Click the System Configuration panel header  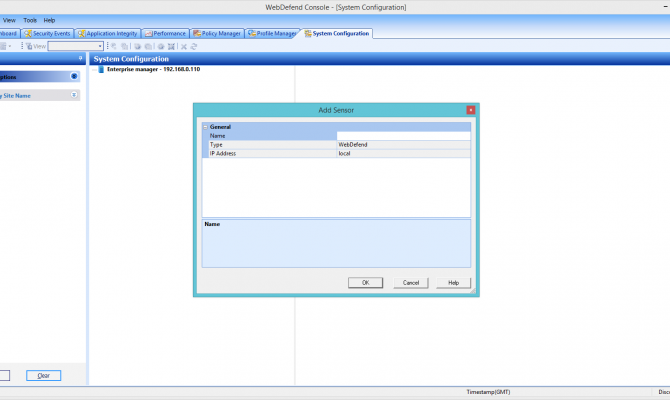pos(379,59)
